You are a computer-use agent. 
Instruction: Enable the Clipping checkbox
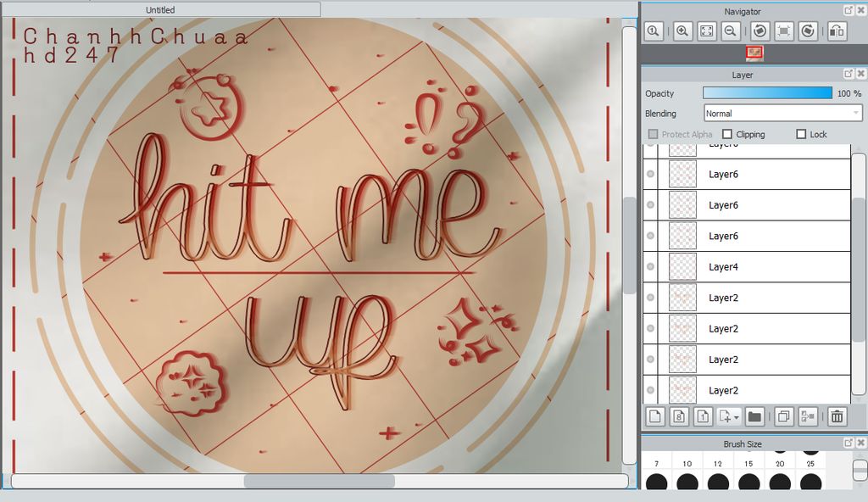coord(727,134)
